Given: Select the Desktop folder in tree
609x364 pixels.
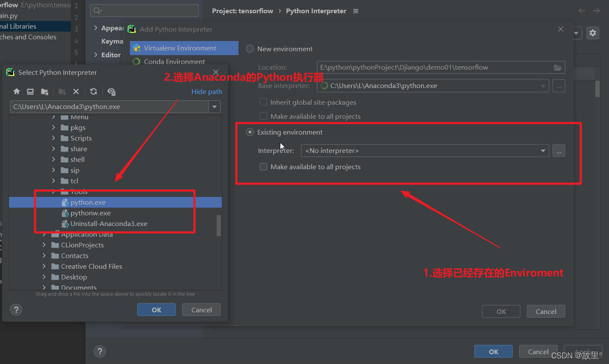Looking at the screenshot, I should (x=74, y=277).
